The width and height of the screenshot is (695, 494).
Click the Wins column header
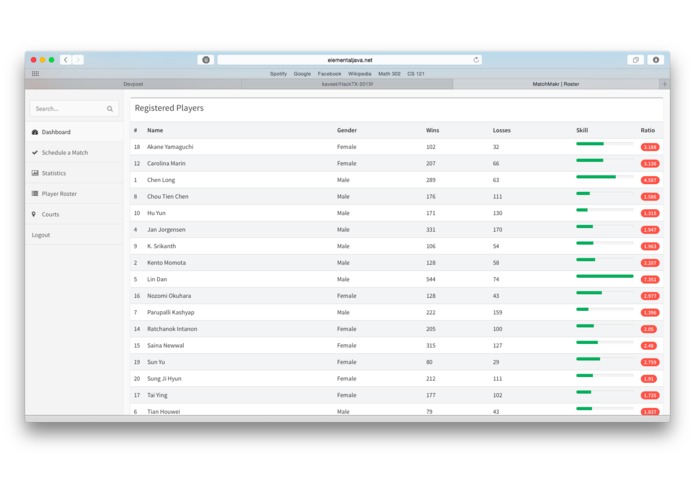point(432,130)
